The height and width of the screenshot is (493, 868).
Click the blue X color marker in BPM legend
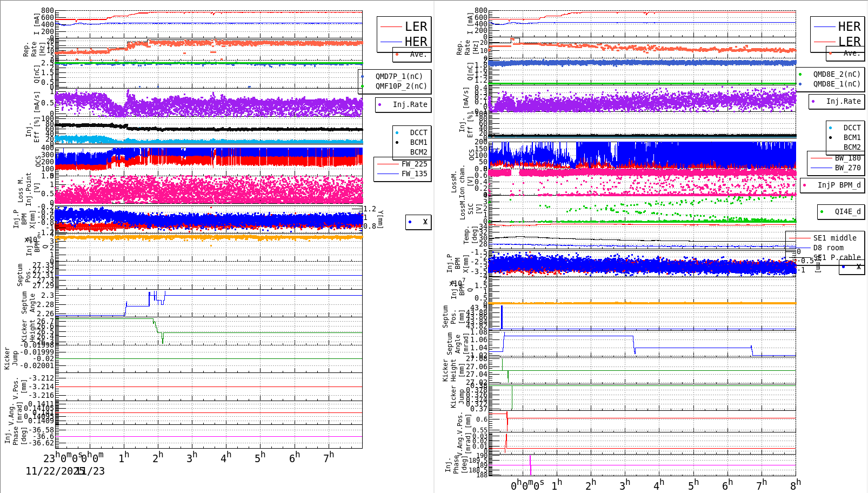pyautogui.click(x=410, y=222)
